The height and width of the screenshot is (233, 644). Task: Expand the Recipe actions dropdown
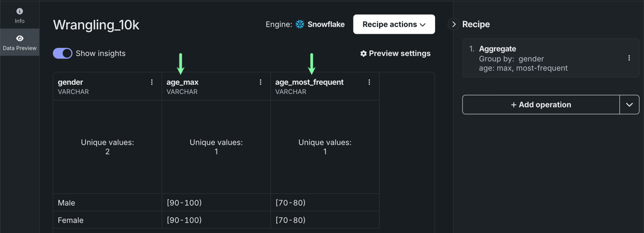(x=394, y=24)
